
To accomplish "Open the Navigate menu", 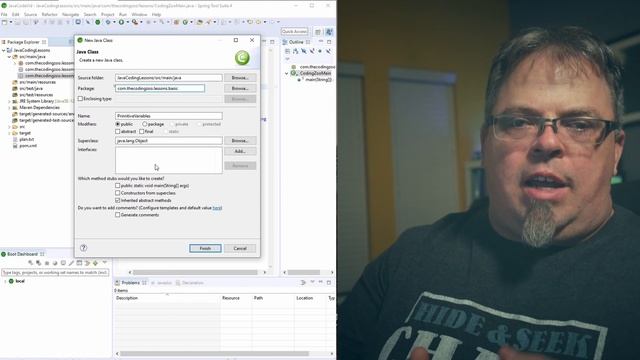I will tap(70, 14).
